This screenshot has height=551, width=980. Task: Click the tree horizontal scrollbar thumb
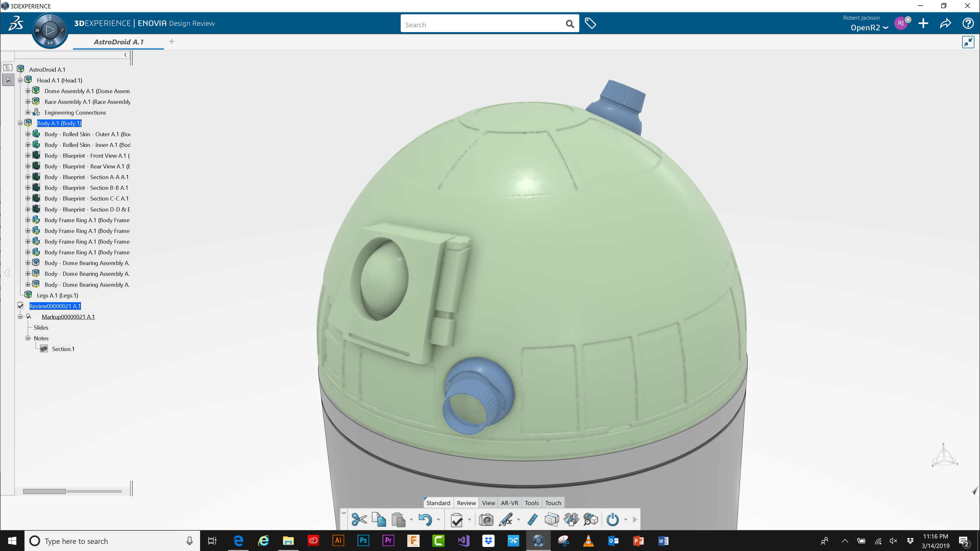tap(44, 491)
